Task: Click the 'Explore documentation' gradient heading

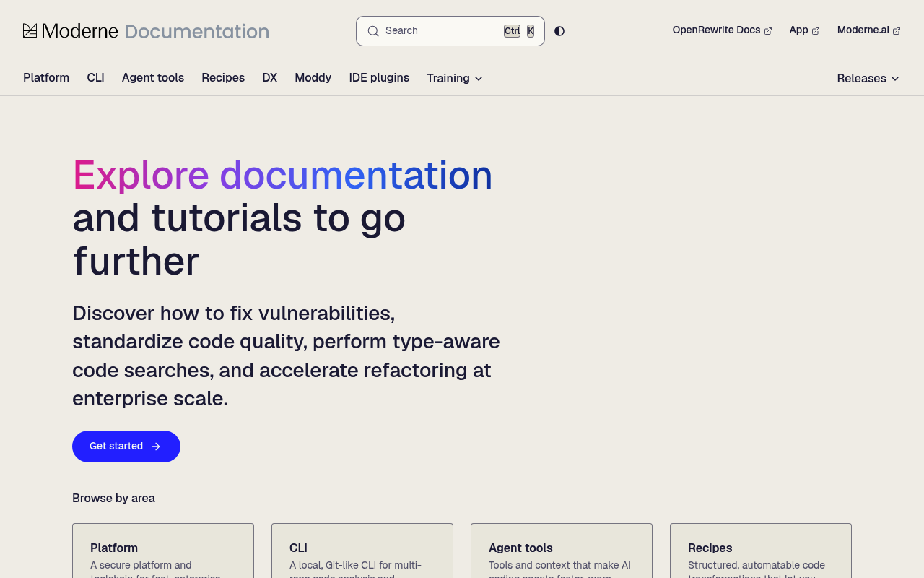Action: (x=282, y=175)
